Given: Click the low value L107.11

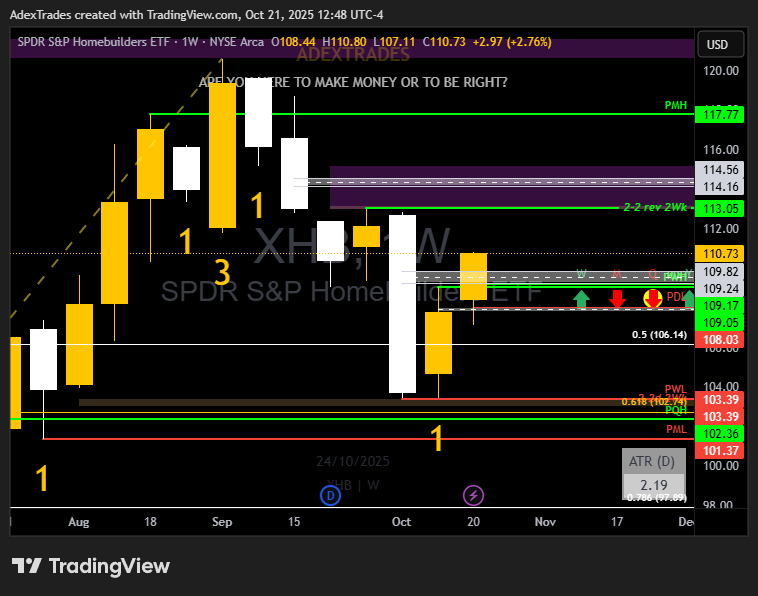Looking at the screenshot, I should (x=394, y=42).
